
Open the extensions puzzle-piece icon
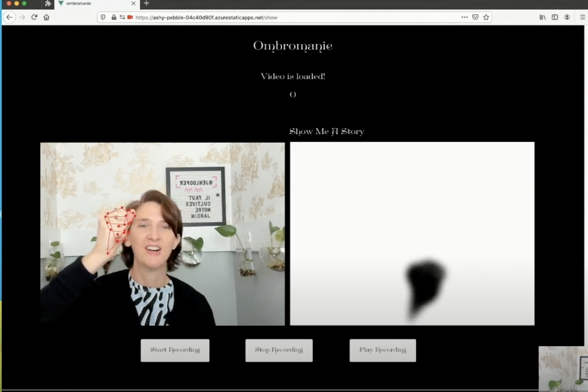tap(48, 3)
